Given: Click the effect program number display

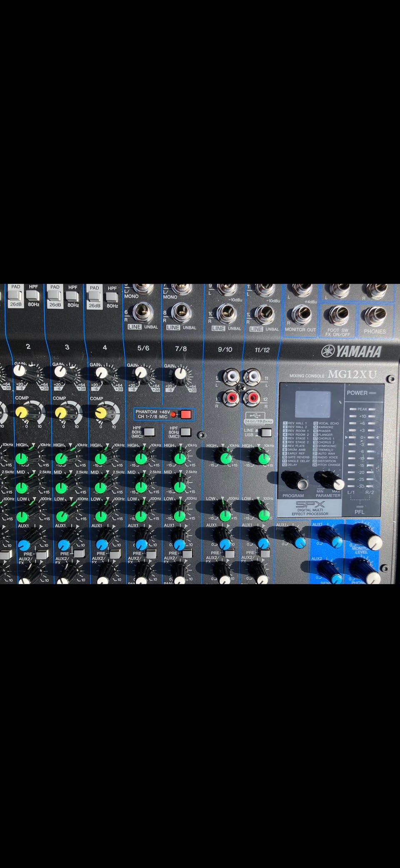Looking at the screenshot, I should [313, 405].
